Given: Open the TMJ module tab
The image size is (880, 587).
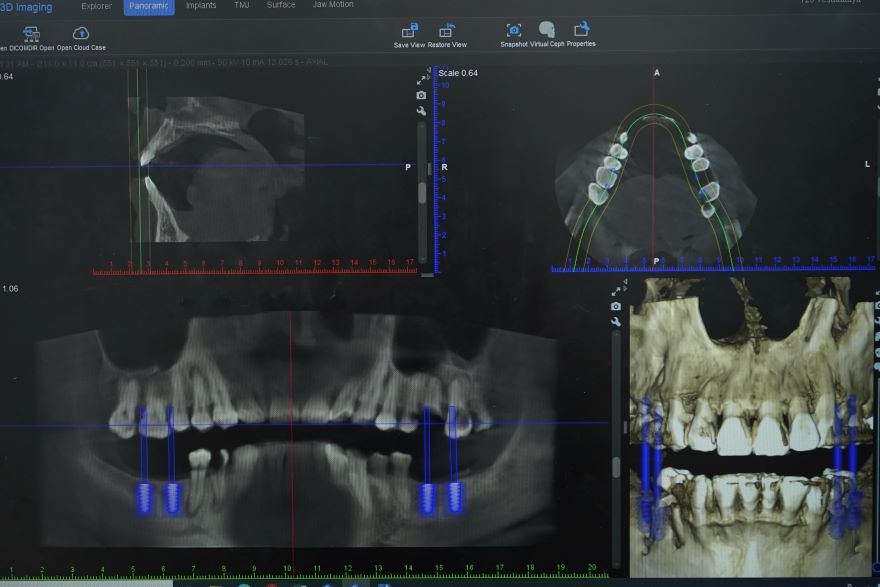Looking at the screenshot, I should 239,5.
